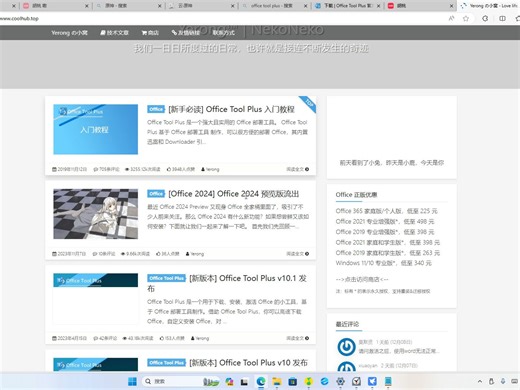Click the Office tag on Office 2024 post
Screen dimensions: 520x390
pos(156,194)
